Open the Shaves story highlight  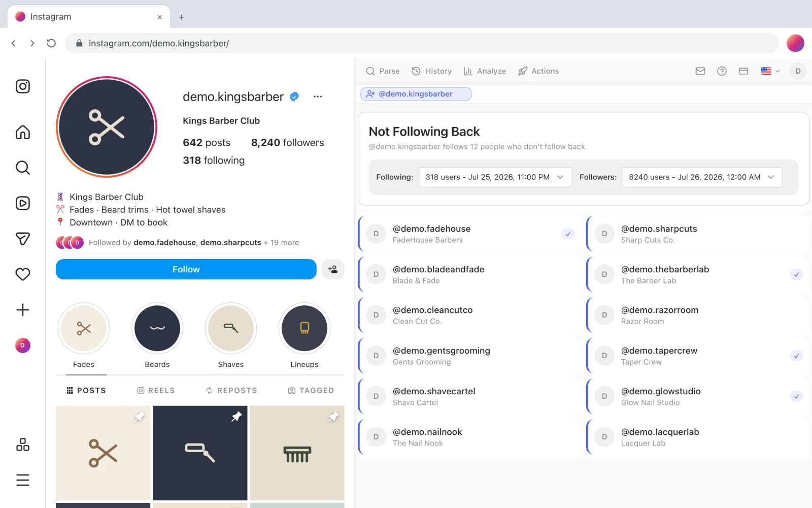pyautogui.click(x=231, y=336)
